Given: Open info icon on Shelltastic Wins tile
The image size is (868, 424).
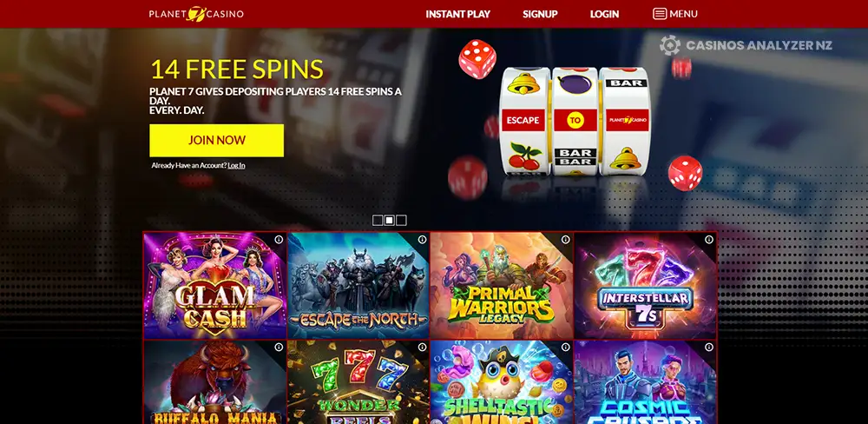Looking at the screenshot, I should (x=565, y=347).
